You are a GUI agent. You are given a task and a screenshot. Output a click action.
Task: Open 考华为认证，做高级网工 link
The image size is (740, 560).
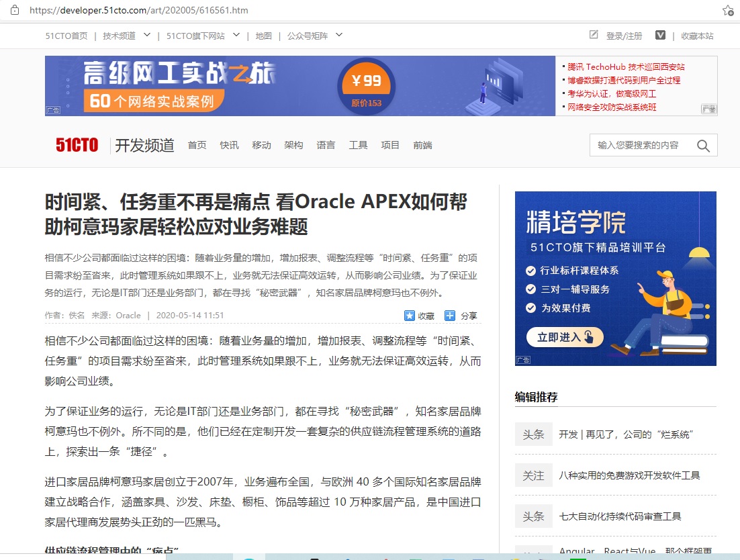[612, 94]
